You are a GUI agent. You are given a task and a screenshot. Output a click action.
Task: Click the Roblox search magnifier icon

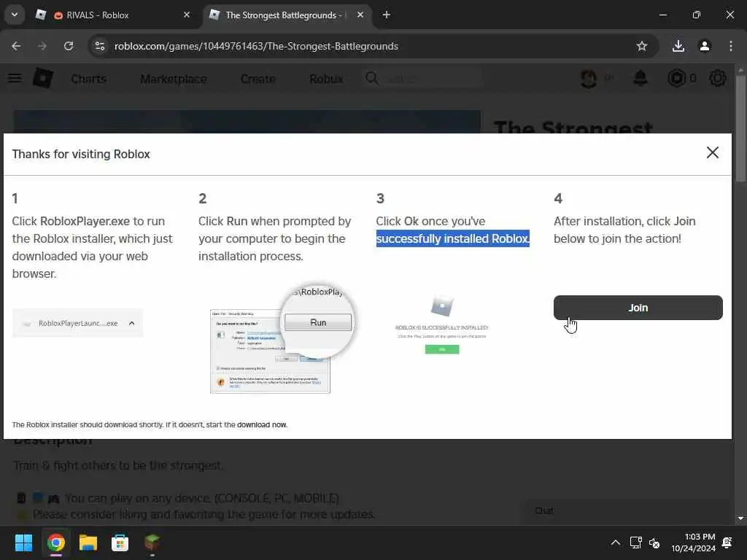coord(371,78)
